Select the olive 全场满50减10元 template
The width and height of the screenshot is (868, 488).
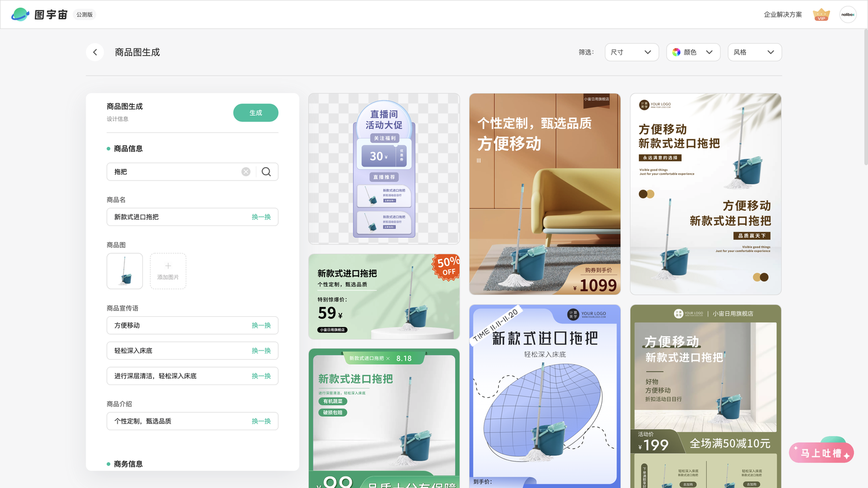(706, 396)
